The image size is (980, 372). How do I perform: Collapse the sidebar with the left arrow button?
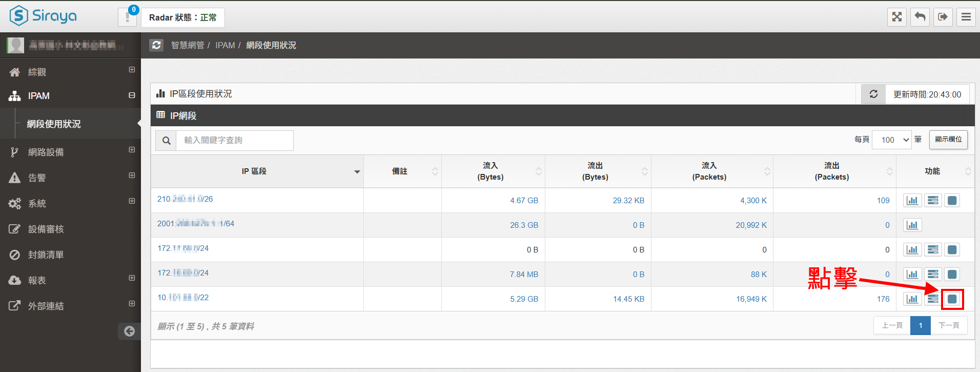point(129,331)
